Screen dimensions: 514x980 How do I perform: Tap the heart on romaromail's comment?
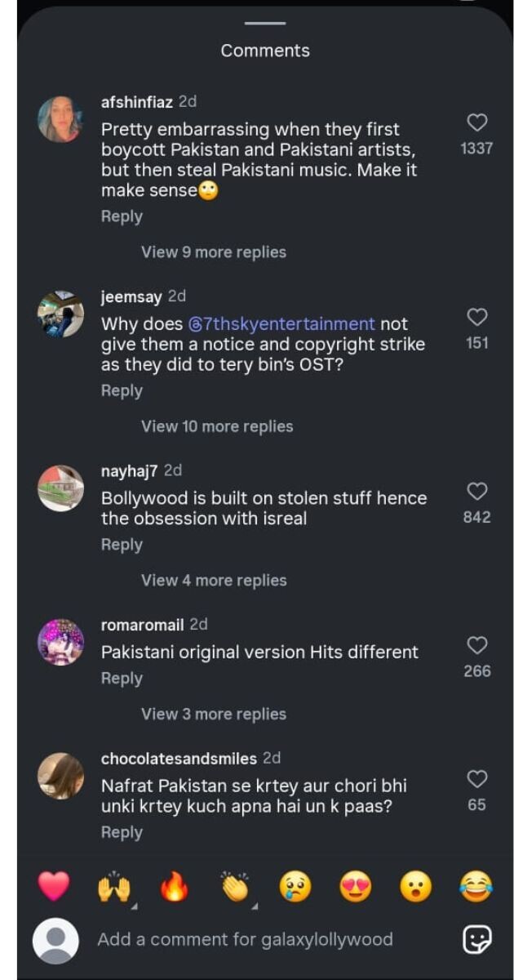point(476,645)
